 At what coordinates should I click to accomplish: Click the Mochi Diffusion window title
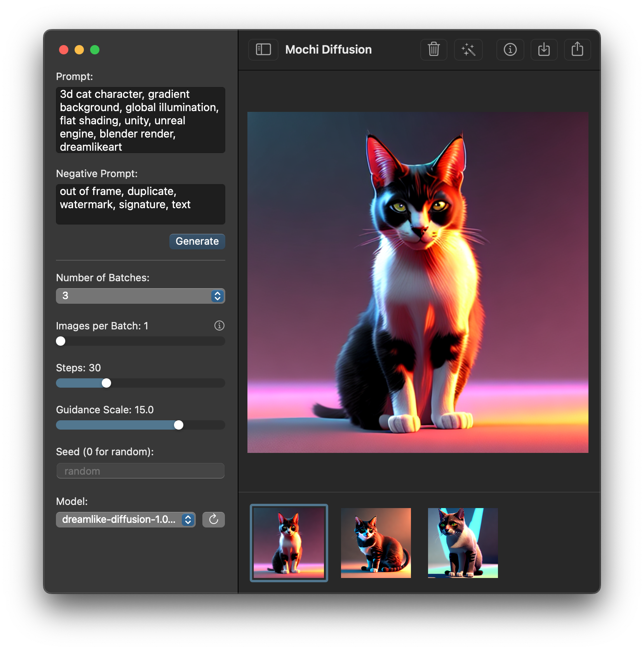(x=329, y=50)
